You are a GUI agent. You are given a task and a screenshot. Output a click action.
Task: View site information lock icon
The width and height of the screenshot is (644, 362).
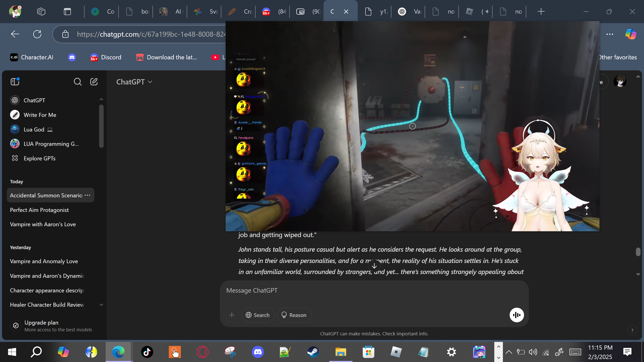(65, 34)
